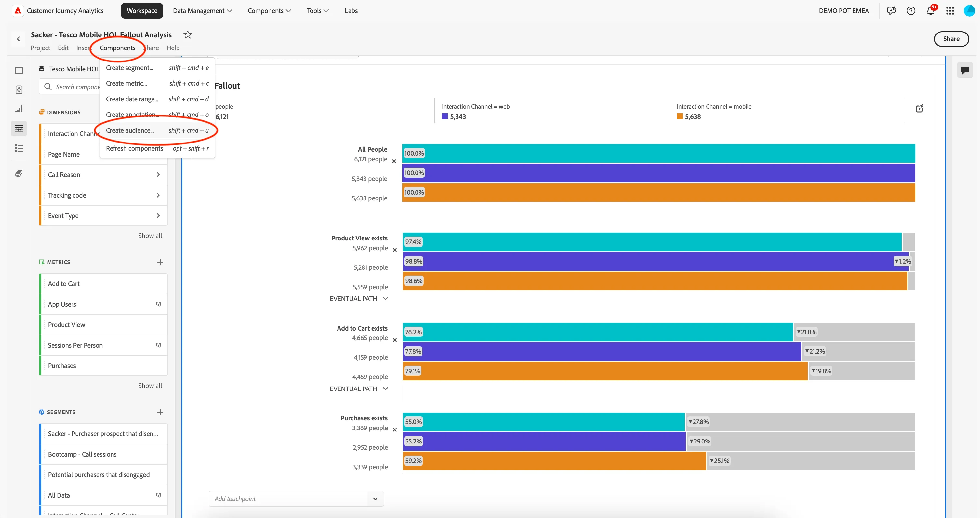Expand the Tracking code dimension chevron
Image resolution: width=980 pixels, height=518 pixels.
(x=158, y=195)
